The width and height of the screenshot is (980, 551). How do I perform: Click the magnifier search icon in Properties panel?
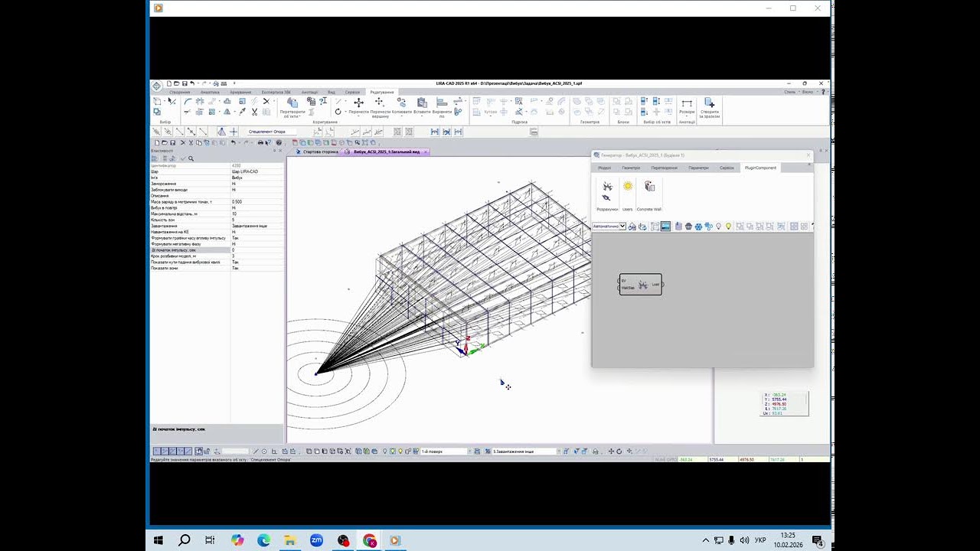(x=191, y=158)
